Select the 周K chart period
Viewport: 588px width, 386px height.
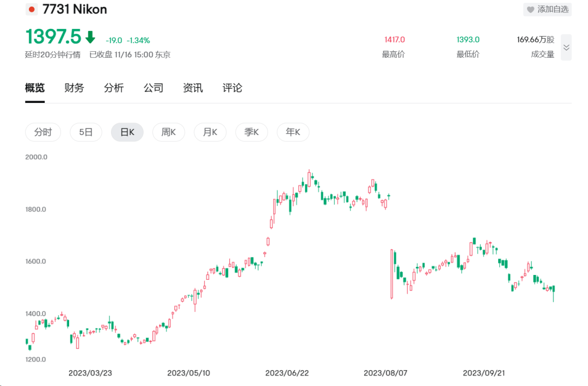pyautogui.click(x=169, y=132)
